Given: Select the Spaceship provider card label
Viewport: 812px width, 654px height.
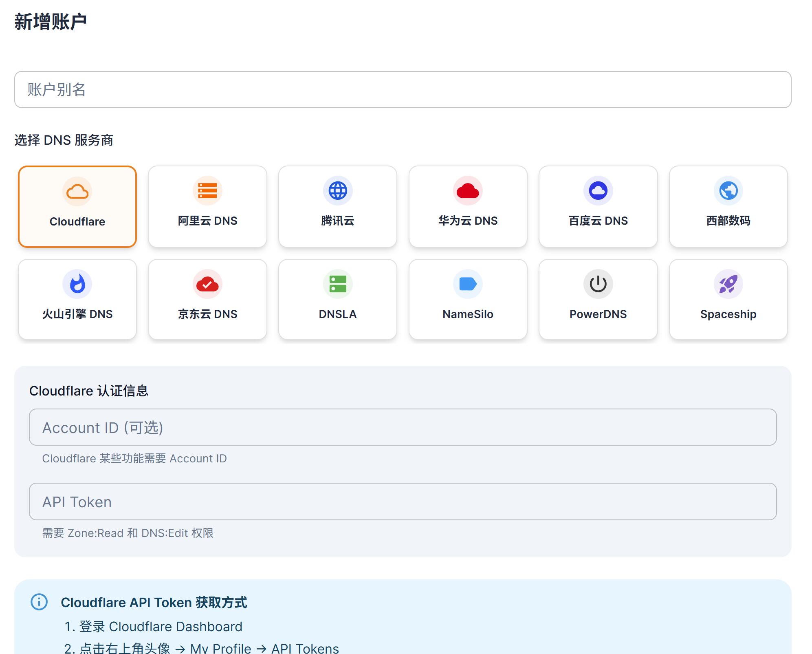Looking at the screenshot, I should click(x=728, y=314).
